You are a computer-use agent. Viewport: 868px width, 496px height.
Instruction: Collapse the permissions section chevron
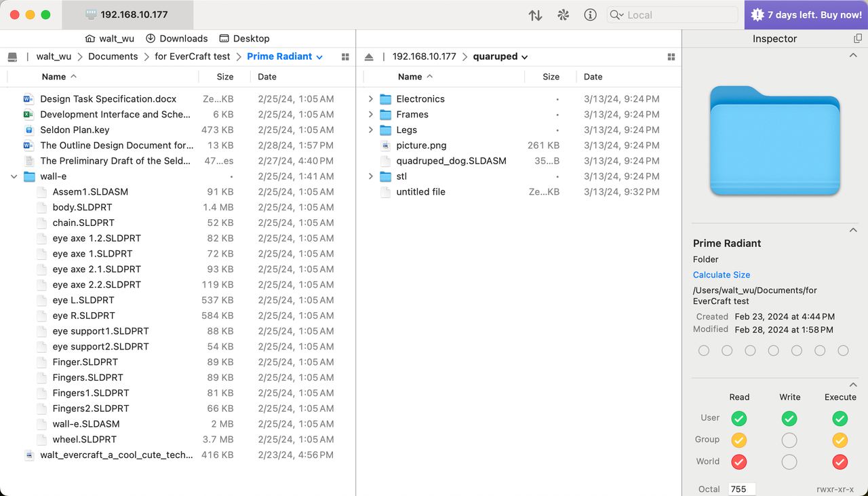(852, 385)
